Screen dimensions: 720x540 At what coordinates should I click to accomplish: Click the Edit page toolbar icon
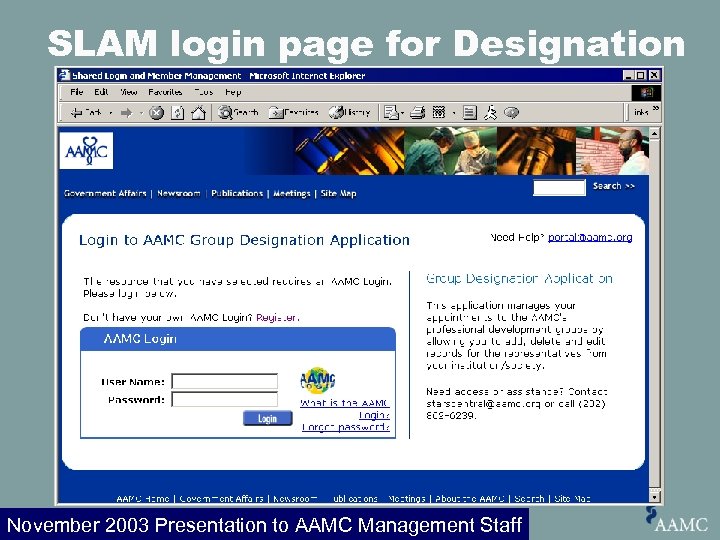[x=439, y=112]
